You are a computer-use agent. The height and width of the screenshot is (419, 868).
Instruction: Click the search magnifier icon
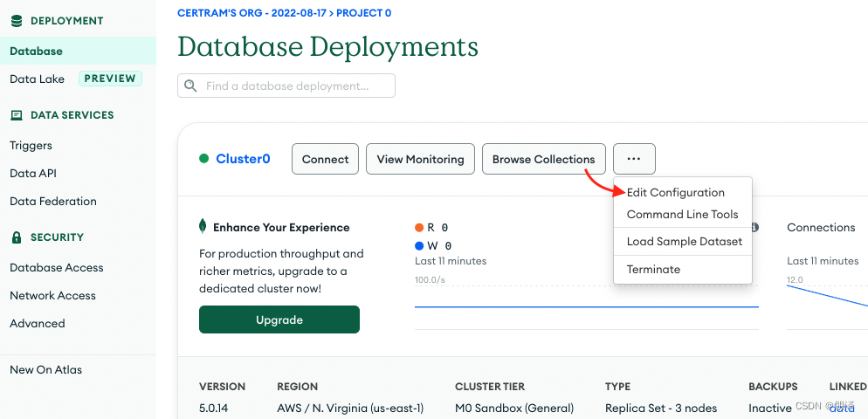tap(190, 86)
